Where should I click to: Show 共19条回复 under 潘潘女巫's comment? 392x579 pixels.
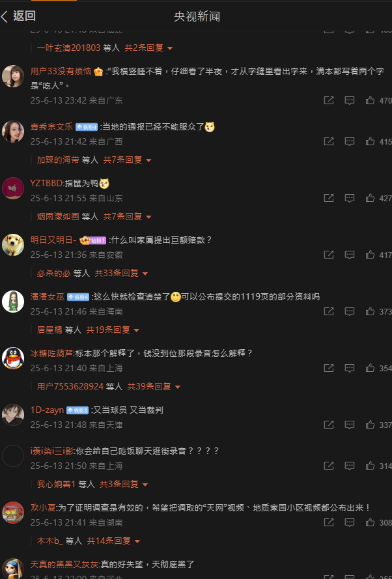113,330
